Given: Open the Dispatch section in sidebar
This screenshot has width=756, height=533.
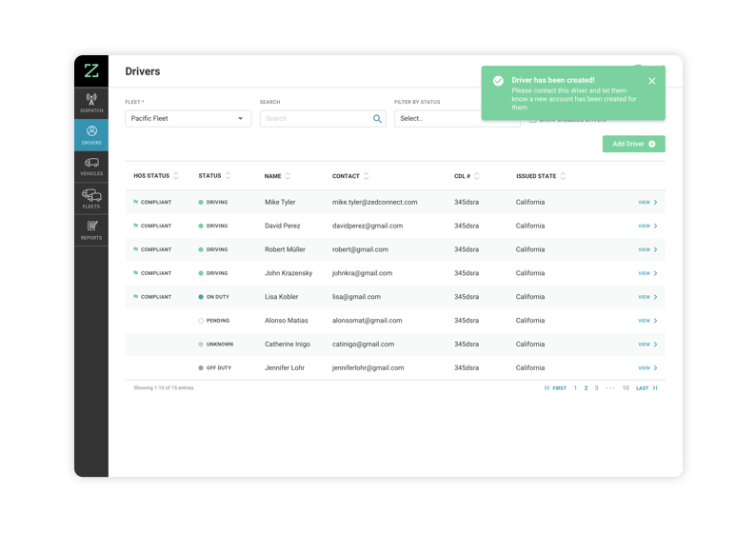Looking at the screenshot, I should pos(91,103).
